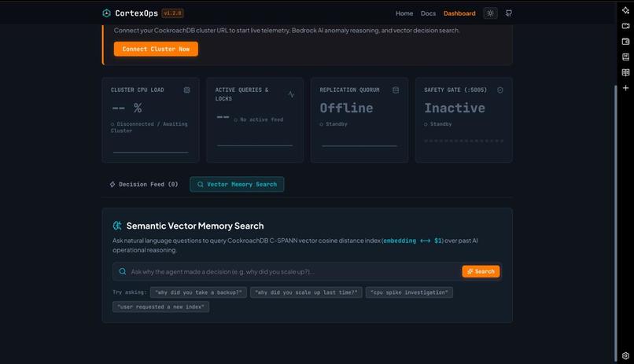Click the CortexOps brand name
Image resolution: width=634 pixels, height=364 pixels.
point(136,13)
